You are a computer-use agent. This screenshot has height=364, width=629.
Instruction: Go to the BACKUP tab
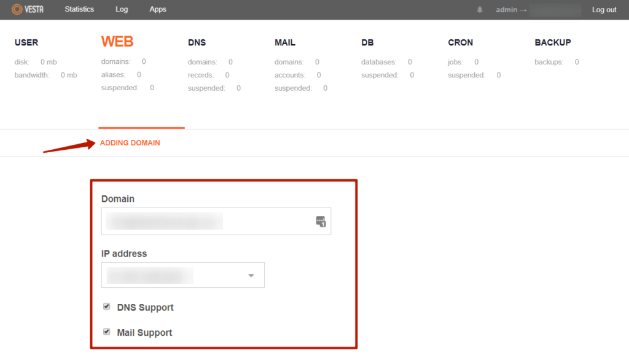point(553,42)
